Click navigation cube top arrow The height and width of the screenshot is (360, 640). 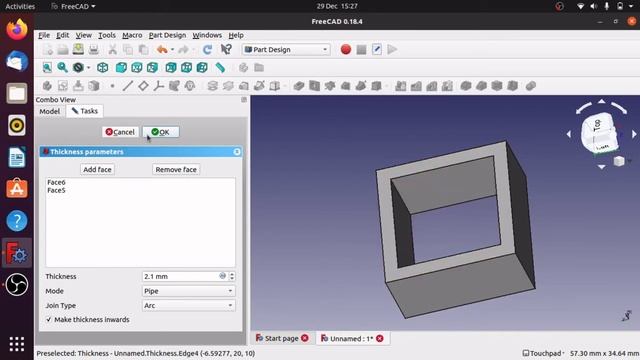[602, 101]
